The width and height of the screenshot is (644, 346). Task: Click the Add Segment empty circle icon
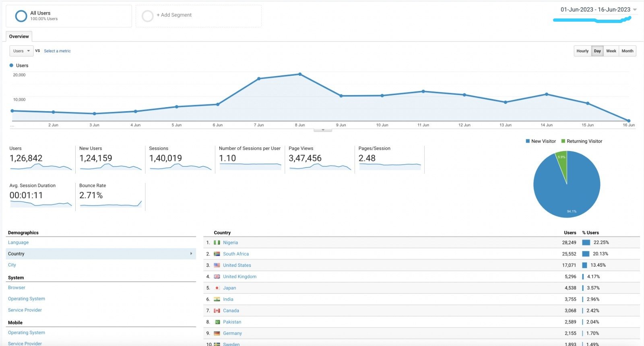coord(148,16)
